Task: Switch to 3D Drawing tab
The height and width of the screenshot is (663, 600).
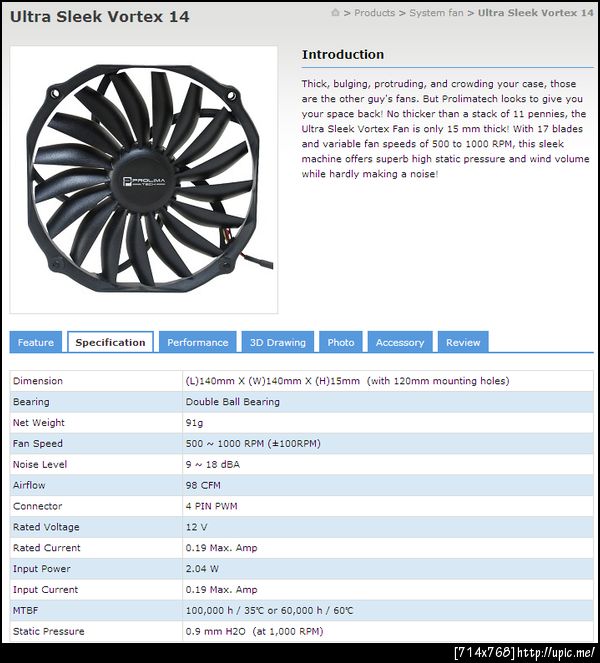Action: click(x=278, y=342)
